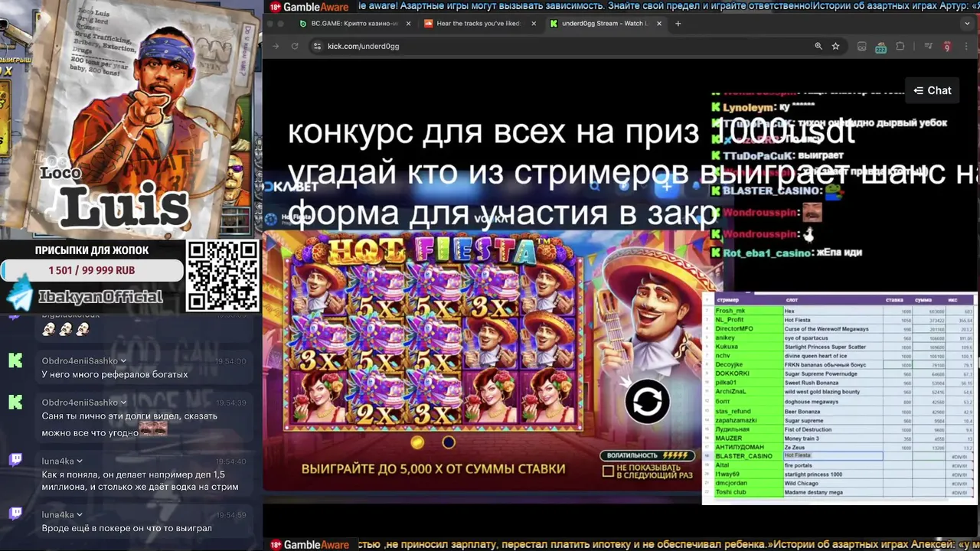This screenshot has height=551, width=980.
Task: Open the extension with 222 badge
Action: [880, 47]
